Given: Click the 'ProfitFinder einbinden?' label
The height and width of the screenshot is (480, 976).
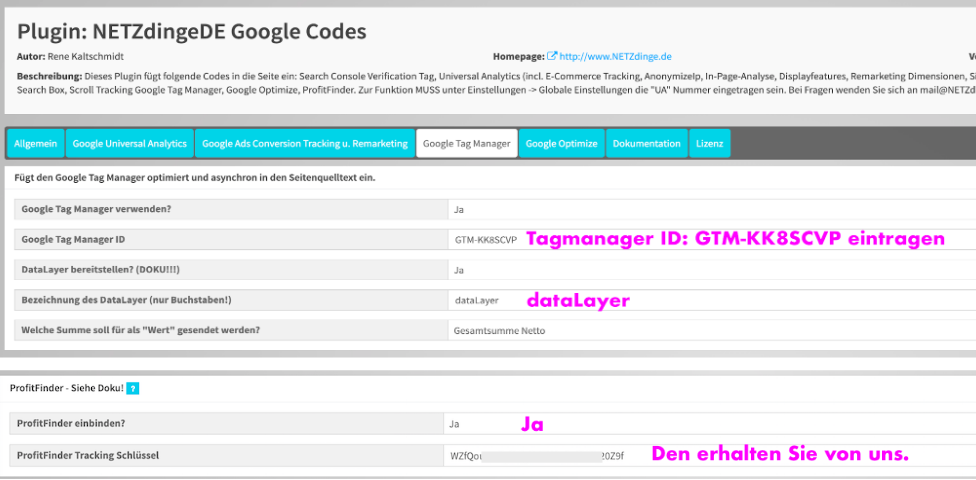Looking at the screenshot, I should click(71, 423).
